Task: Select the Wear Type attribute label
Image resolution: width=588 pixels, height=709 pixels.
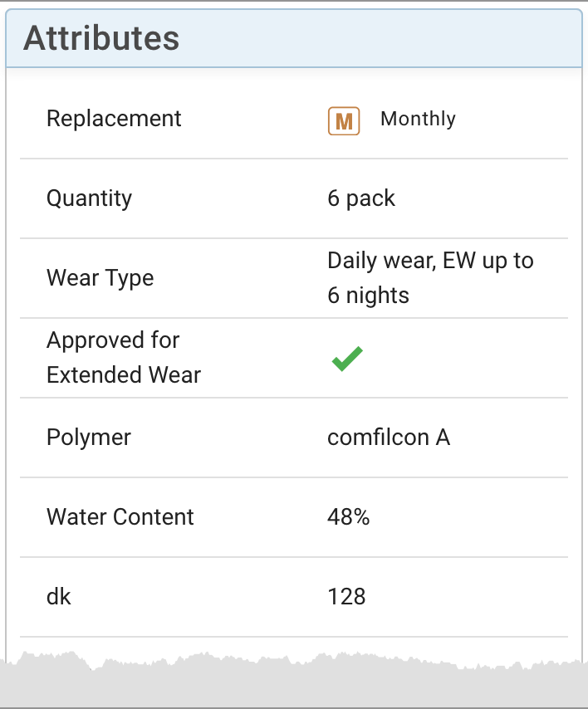Action: (x=100, y=277)
